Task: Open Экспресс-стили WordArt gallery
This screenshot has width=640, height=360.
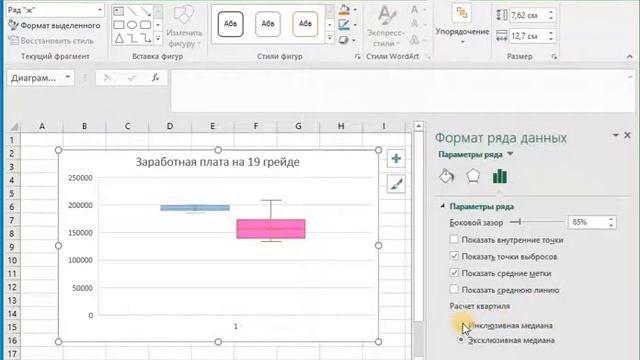Action: point(385,26)
